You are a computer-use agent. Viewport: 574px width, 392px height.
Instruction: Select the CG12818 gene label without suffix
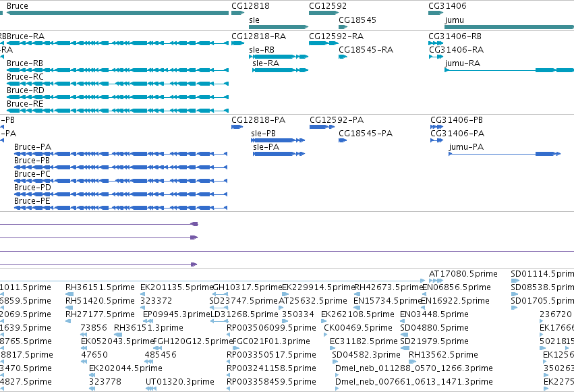coord(250,6)
